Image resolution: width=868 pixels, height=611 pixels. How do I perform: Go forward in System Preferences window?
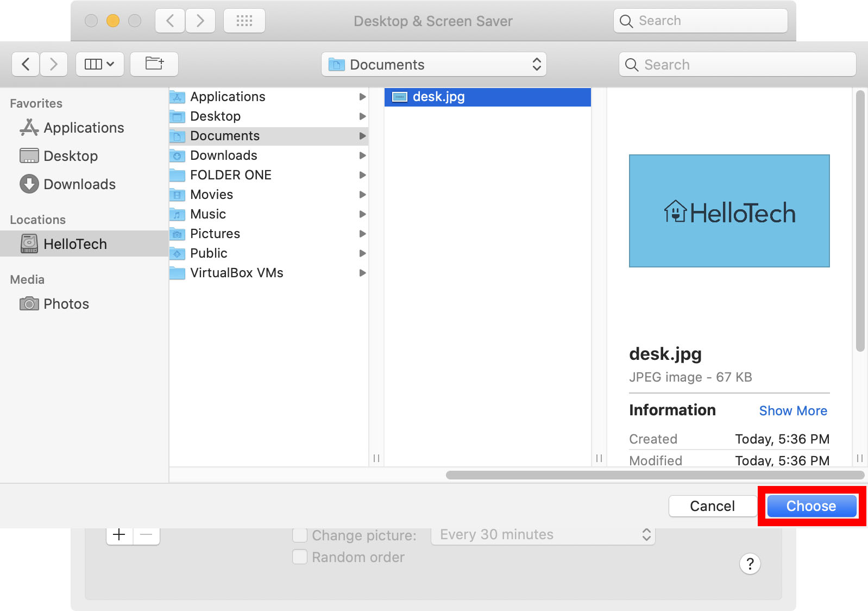tap(200, 21)
